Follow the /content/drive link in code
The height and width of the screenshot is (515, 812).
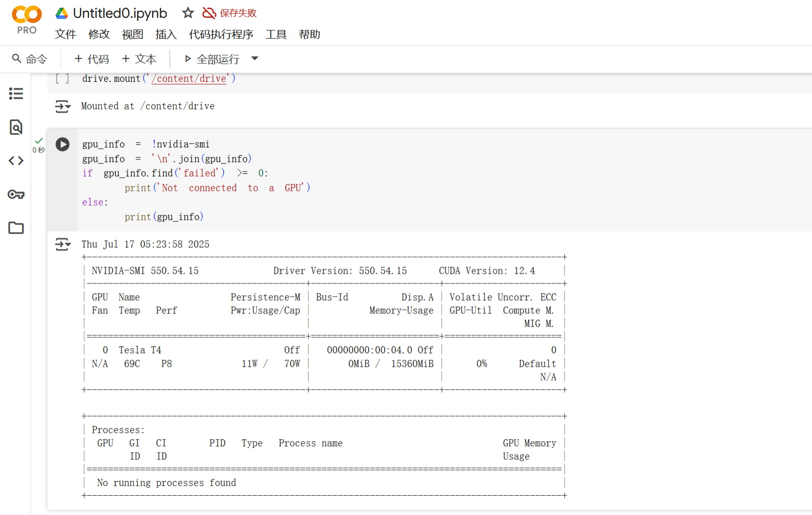(189, 79)
